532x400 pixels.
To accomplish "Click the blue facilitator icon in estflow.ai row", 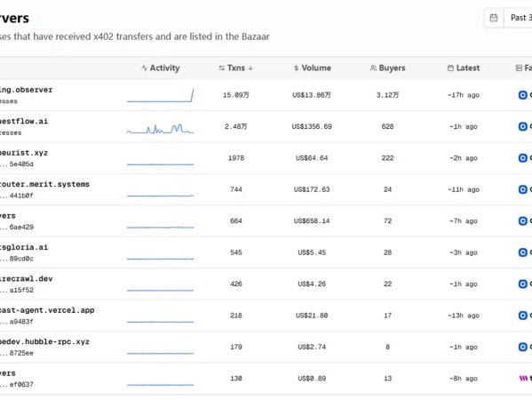I will [522, 126].
